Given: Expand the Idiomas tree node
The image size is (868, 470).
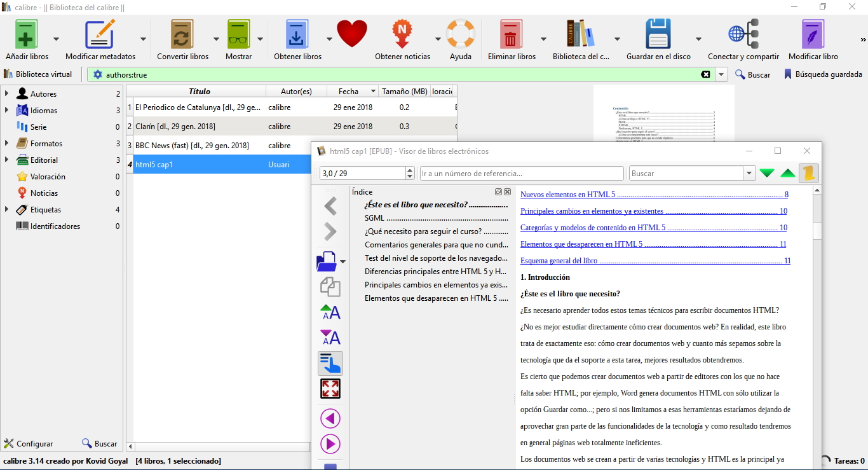Looking at the screenshot, I should pyautogui.click(x=6, y=110).
